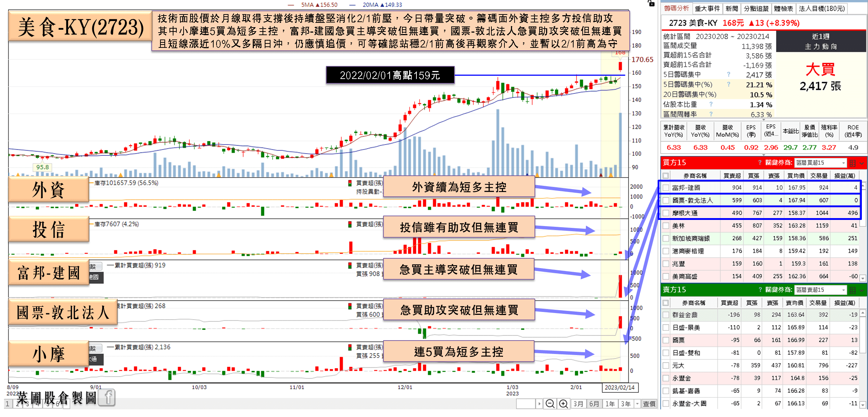This screenshot has height=417, width=868.
Task: Click the Facebook icon at the bottom left
Action: click(107, 397)
